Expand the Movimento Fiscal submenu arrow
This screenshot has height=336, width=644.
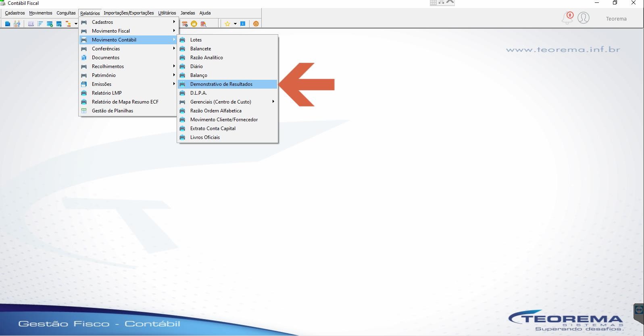point(174,31)
